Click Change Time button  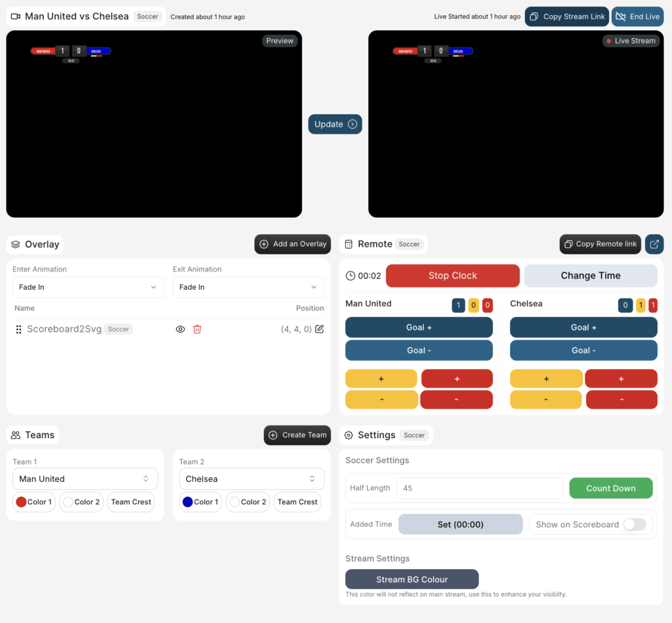click(591, 275)
